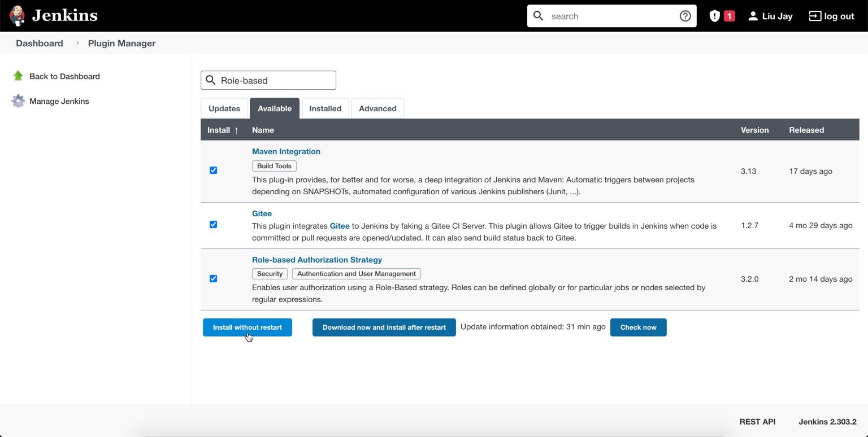Click the user icon next to Liu Jay

click(752, 16)
